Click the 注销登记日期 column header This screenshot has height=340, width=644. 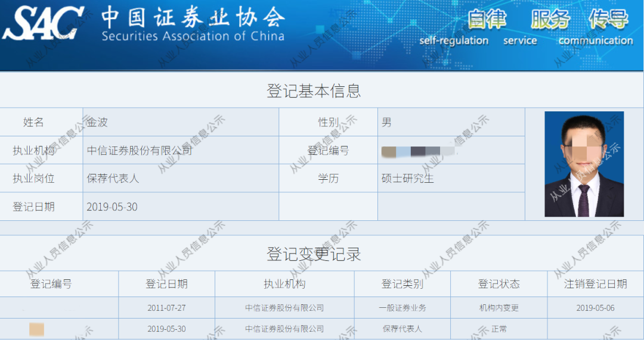click(x=596, y=284)
